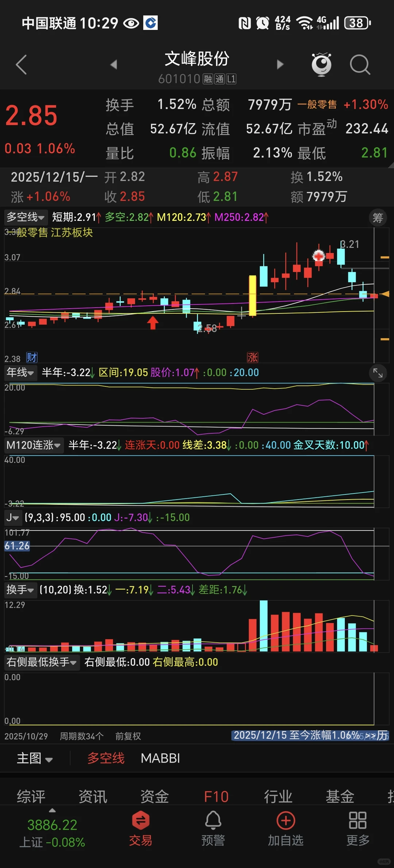Open the robot assistant icon
The width and height of the screenshot is (394, 868).
coord(321,64)
